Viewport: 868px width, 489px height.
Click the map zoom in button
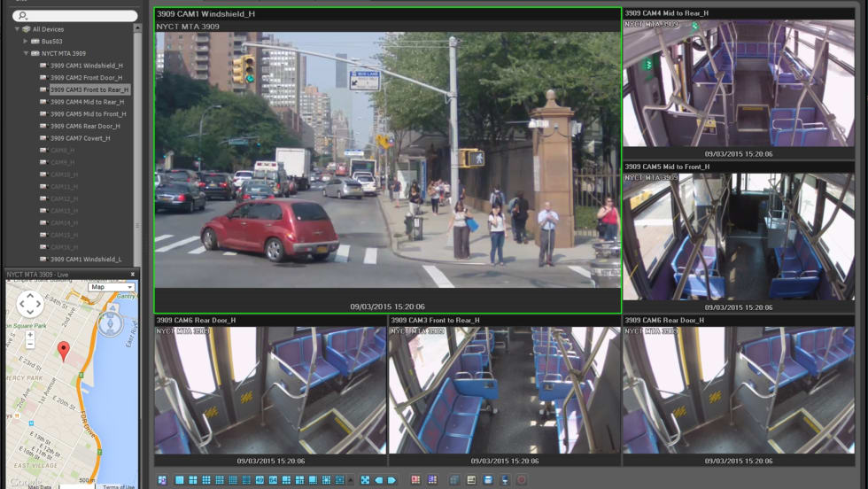pos(30,335)
